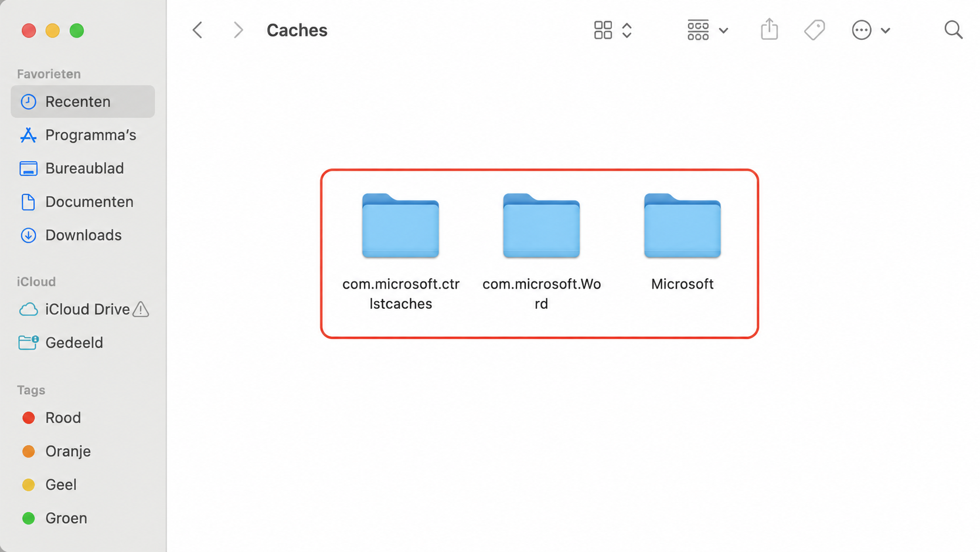The height and width of the screenshot is (552, 980).
Task: Click the Gedeeld shared folder icon
Action: tap(28, 342)
